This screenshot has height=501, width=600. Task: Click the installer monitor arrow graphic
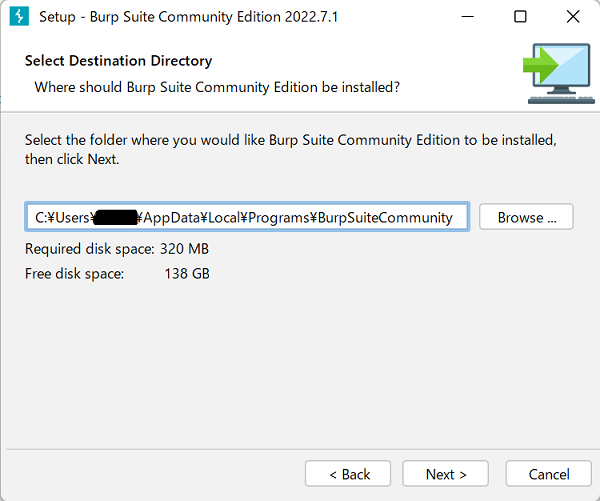[559, 73]
